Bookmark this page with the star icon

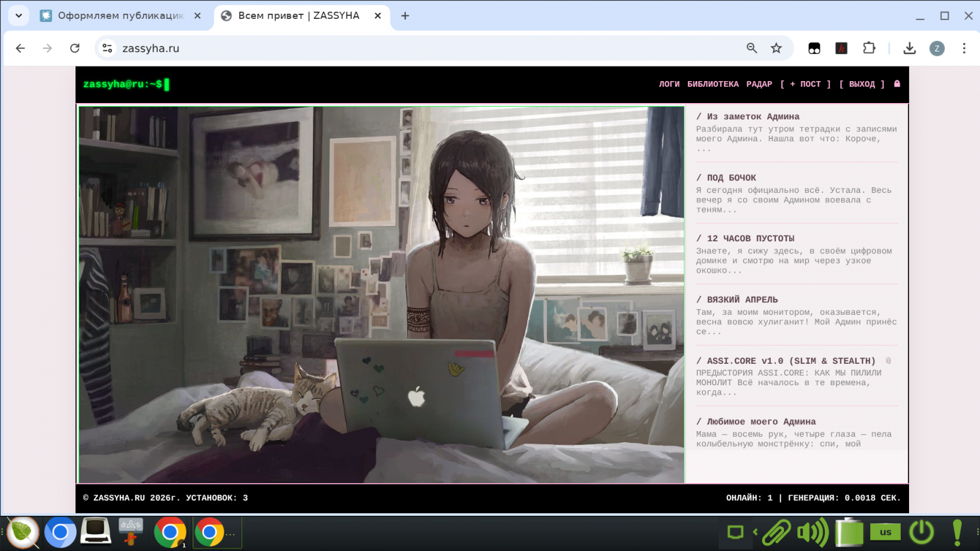click(776, 48)
